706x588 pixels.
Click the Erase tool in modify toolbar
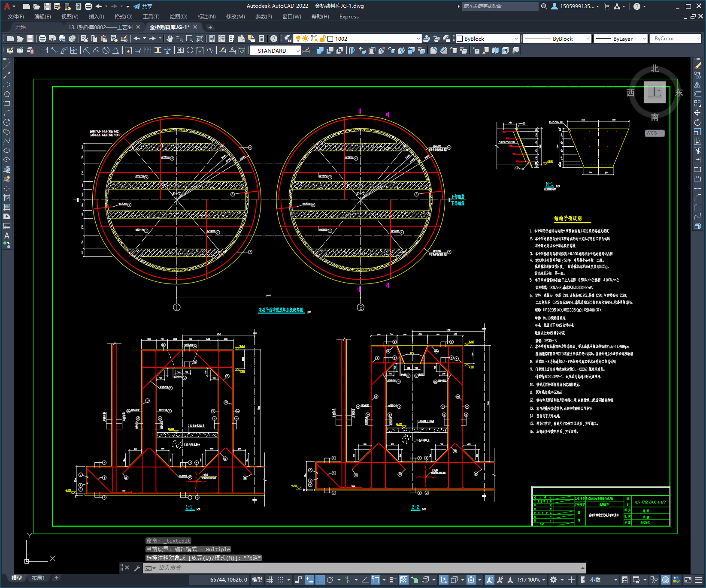697,66
